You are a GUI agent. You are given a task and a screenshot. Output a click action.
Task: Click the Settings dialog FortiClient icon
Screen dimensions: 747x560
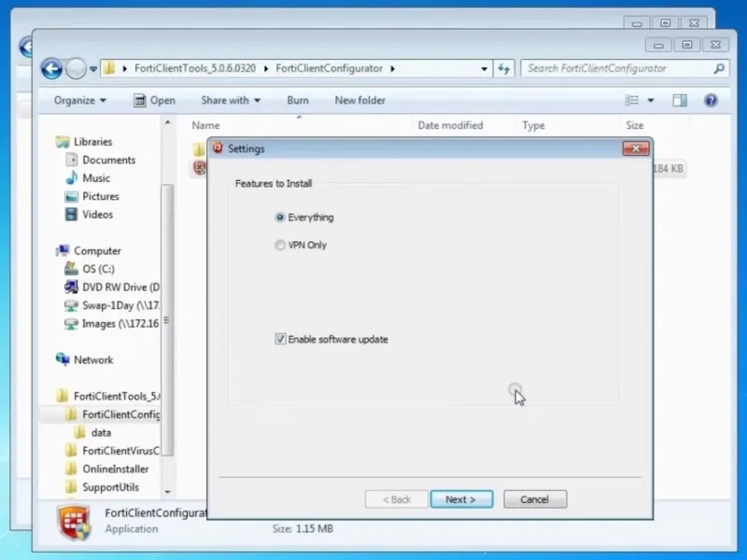click(x=218, y=148)
